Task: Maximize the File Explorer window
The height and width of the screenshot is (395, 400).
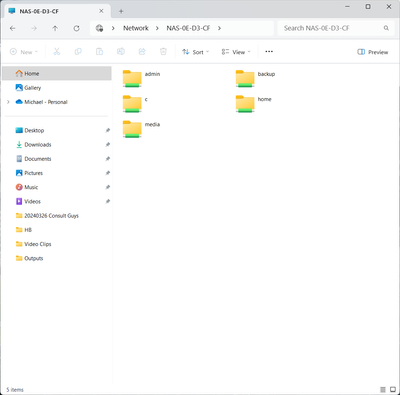Action: [368, 7]
